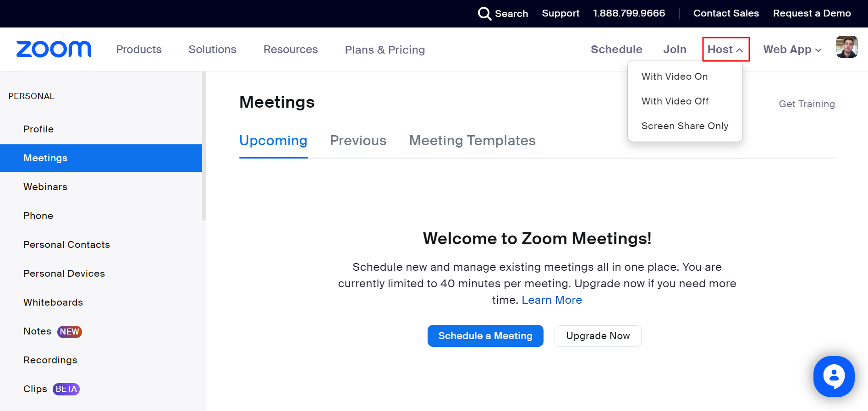Collapse the Host dropdown chevron
This screenshot has height=411, width=868.
pyautogui.click(x=742, y=49)
